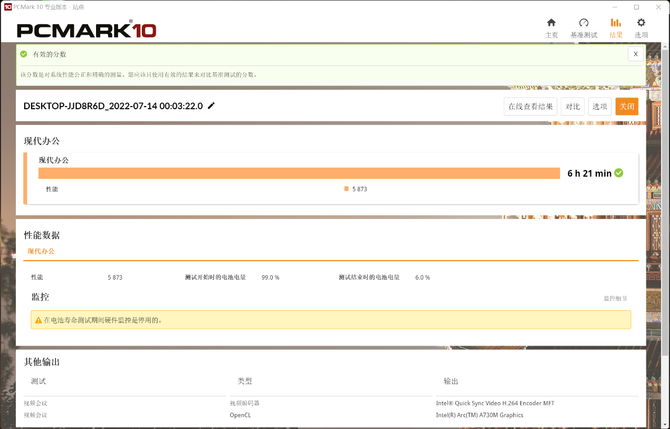
Task: Dismiss the valid score banner with X
Action: point(635,54)
